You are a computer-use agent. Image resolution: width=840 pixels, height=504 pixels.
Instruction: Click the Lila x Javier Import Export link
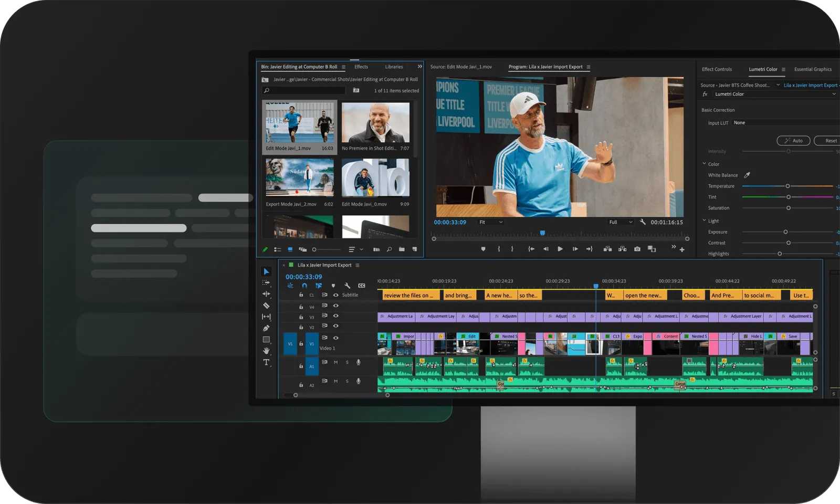click(811, 85)
